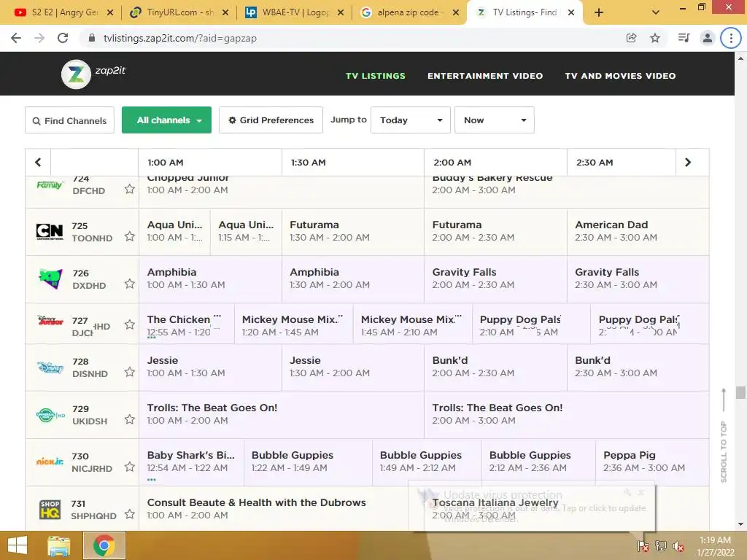Favorite channel 724 DFCHD with its star
Viewport: 747px width, 560px height.
pos(130,189)
